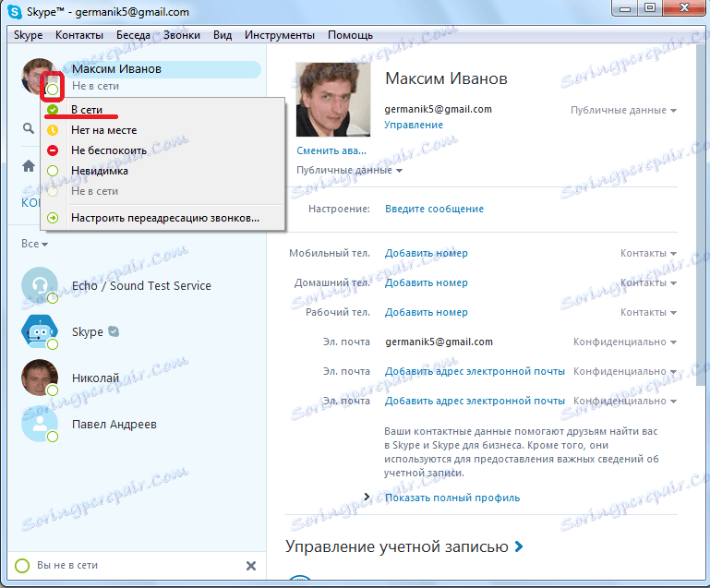Image resolution: width=710 pixels, height=588 pixels.
Task: Click the verified badge next to Skype contact
Action: pyautogui.click(x=114, y=331)
